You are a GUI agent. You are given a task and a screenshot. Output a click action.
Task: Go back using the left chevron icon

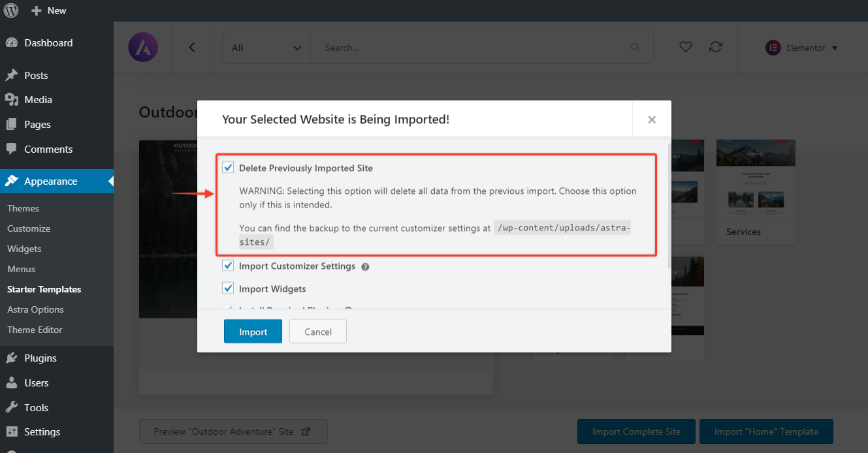(x=192, y=48)
